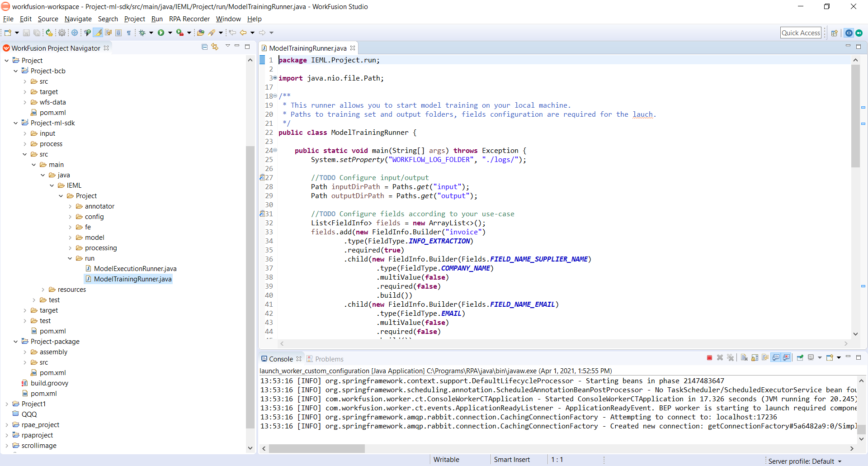Click the console horizontal scrollbar thumb
Image resolution: width=868 pixels, height=466 pixels.
coord(317,448)
